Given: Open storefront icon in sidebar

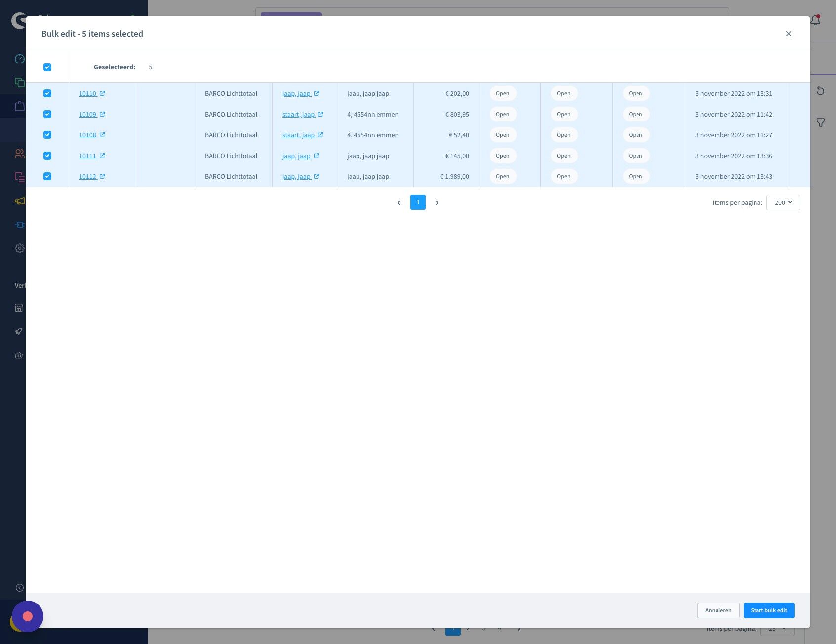Looking at the screenshot, I should (x=19, y=308).
